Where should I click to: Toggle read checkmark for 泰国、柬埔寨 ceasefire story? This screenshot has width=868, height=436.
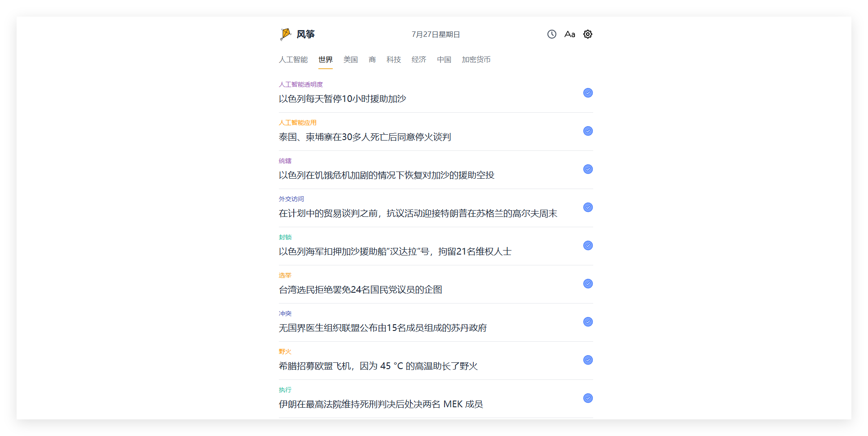click(x=588, y=131)
